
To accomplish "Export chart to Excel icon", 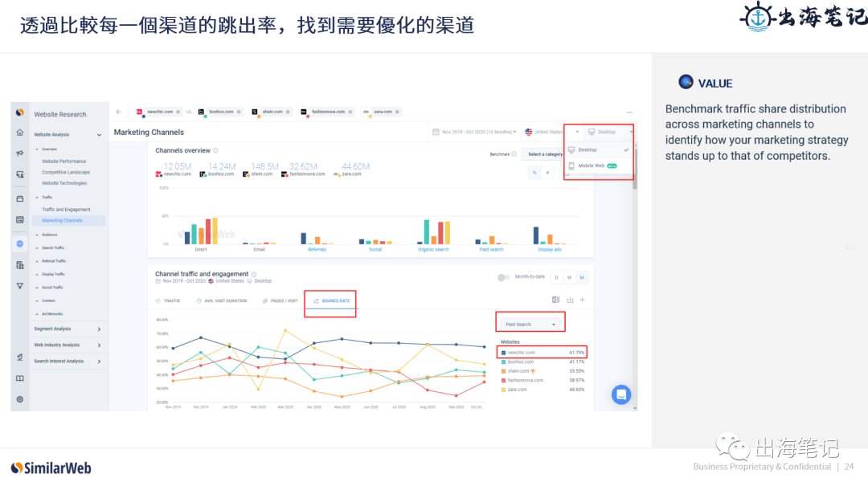I will click(556, 300).
